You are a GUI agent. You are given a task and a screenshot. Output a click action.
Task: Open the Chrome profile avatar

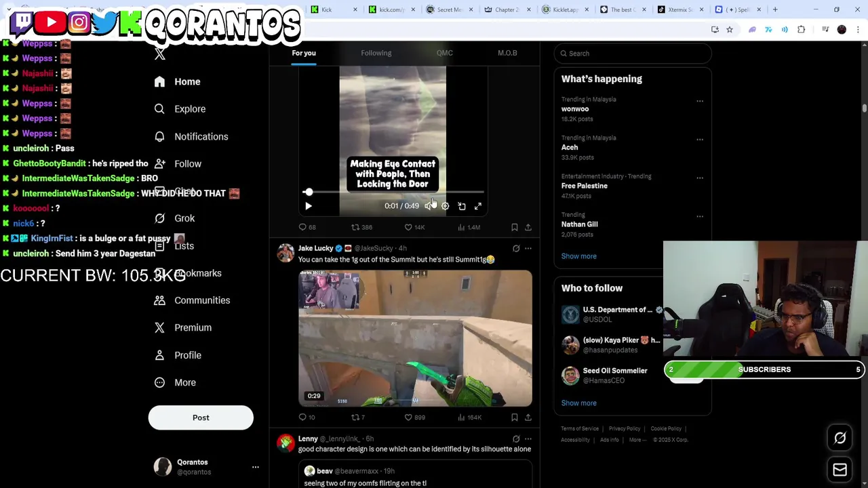click(x=842, y=29)
